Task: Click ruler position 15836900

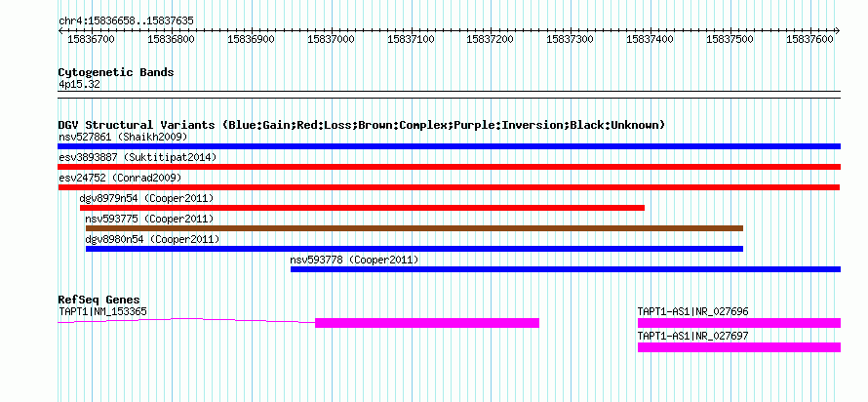Action: click(x=252, y=39)
